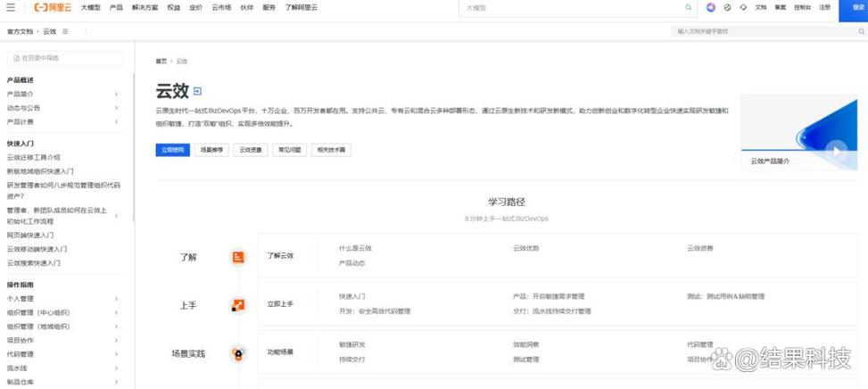
Task: Open the 解决方案 top menu
Action: coord(145,8)
